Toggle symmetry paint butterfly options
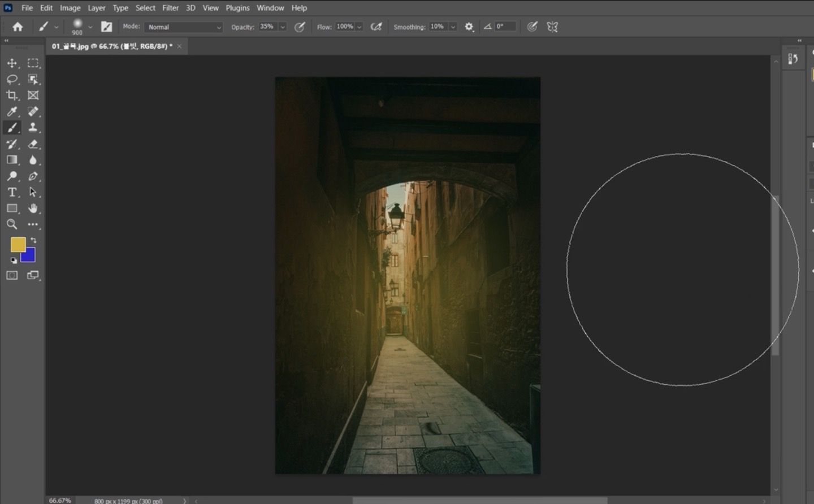Viewport: 814px width, 504px height. (552, 27)
